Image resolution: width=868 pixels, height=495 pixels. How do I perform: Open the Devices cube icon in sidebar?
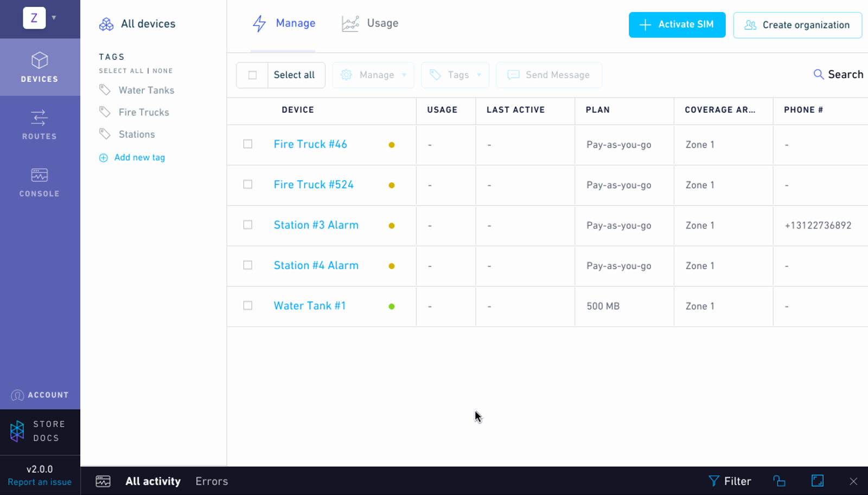point(40,60)
